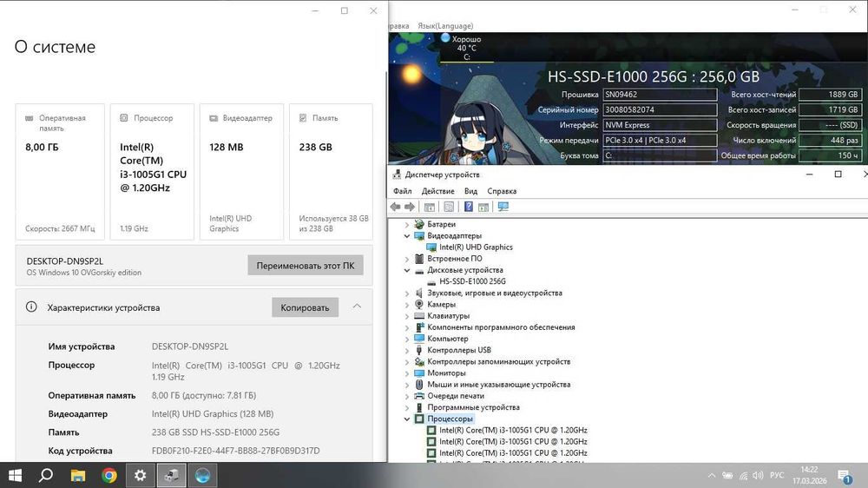This screenshot has height=488, width=868.
Task: Expand Клавиатуры node
Action: [x=407, y=316]
